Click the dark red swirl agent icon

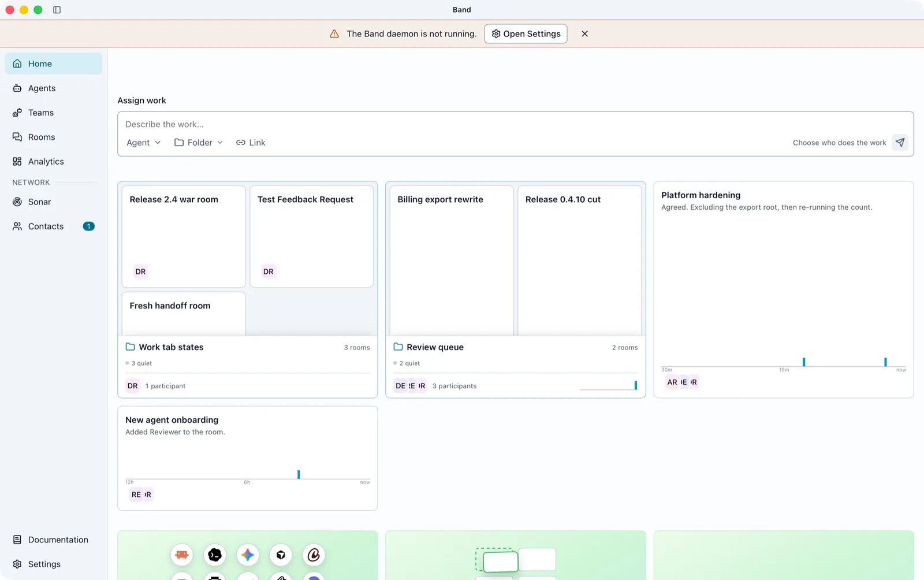point(314,555)
